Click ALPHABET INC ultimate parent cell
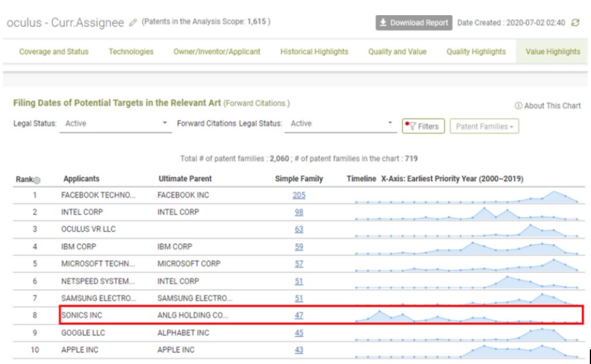 point(183,332)
